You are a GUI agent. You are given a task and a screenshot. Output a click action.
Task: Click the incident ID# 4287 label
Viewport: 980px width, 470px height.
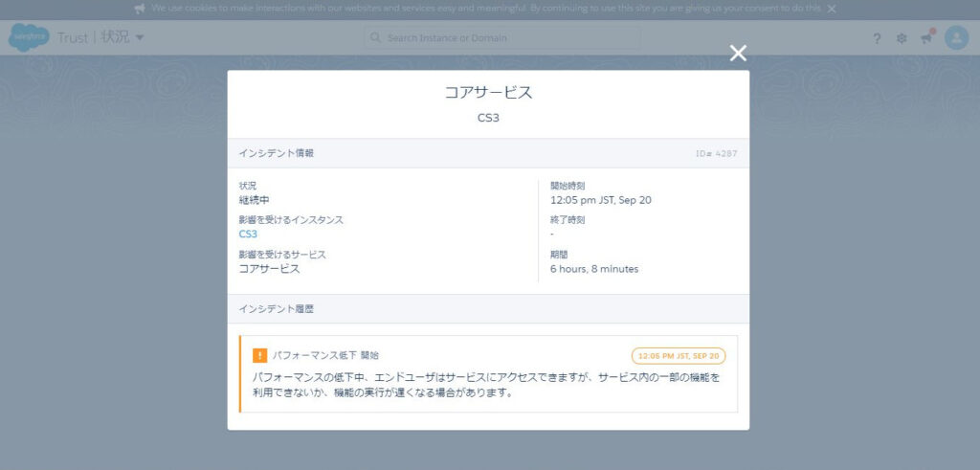(x=716, y=153)
